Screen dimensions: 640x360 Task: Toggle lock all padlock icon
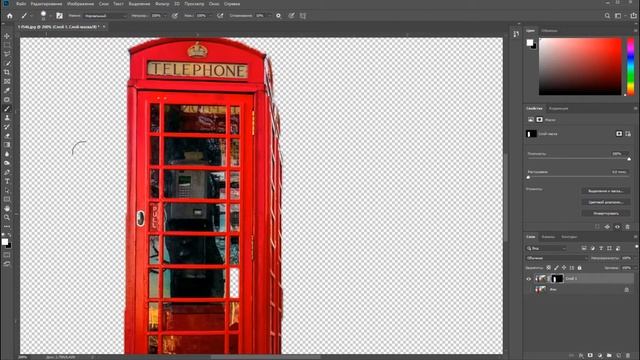pos(580,268)
